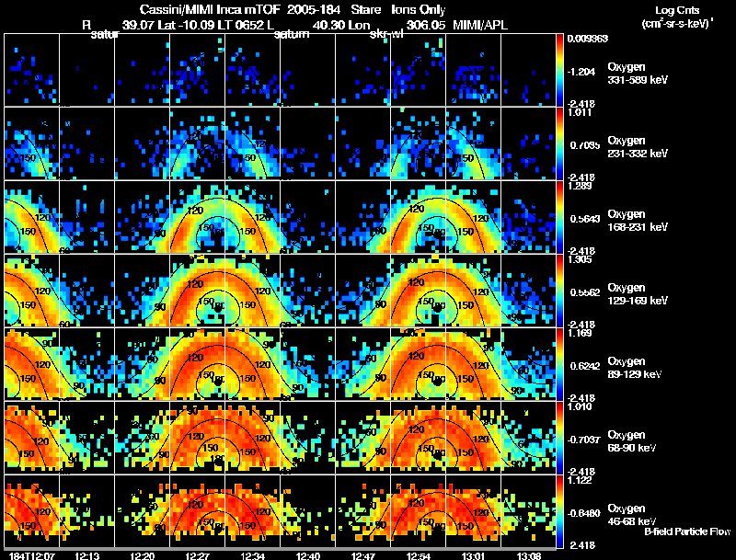This screenshot has height=560, width=736.
Task: Open the Oxygen 89-129 keV image at 184T12:07
Action: pyautogui.click(x=31, y=364)
